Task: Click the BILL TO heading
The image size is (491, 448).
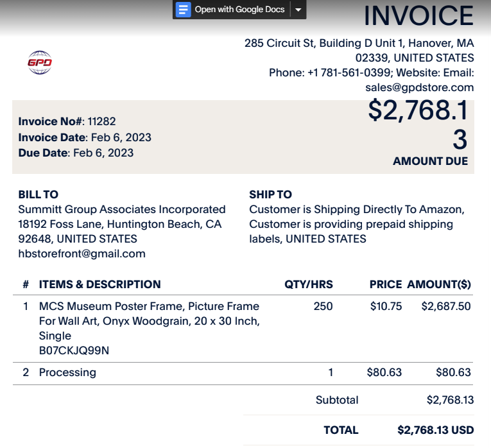Action: click(39, 194)
